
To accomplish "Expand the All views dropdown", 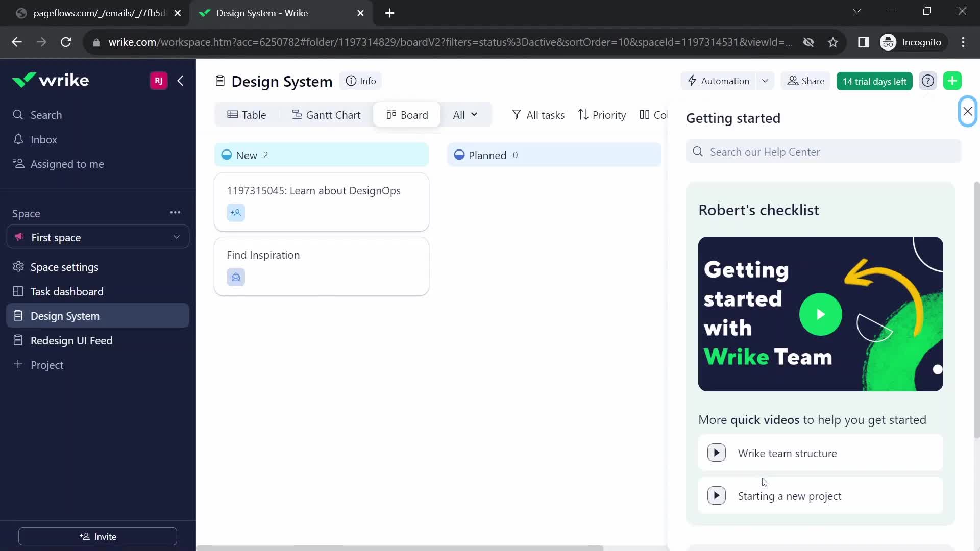I will pyautogui.click(x=465, y=115).
